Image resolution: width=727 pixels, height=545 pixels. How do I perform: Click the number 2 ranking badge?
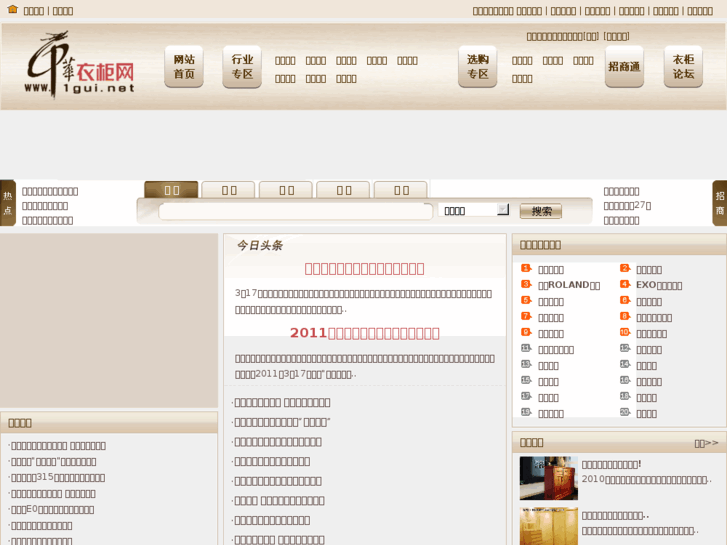(625, 269)
